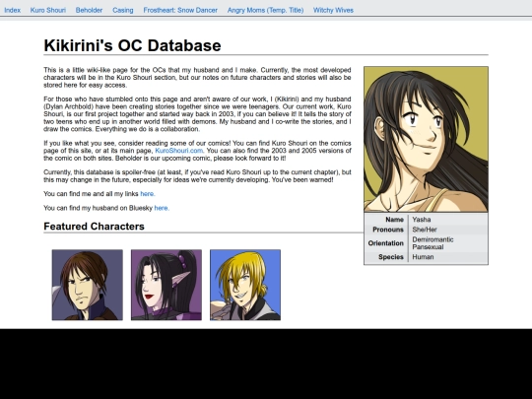Open the Beholder navigation link

tap(89, 10)
